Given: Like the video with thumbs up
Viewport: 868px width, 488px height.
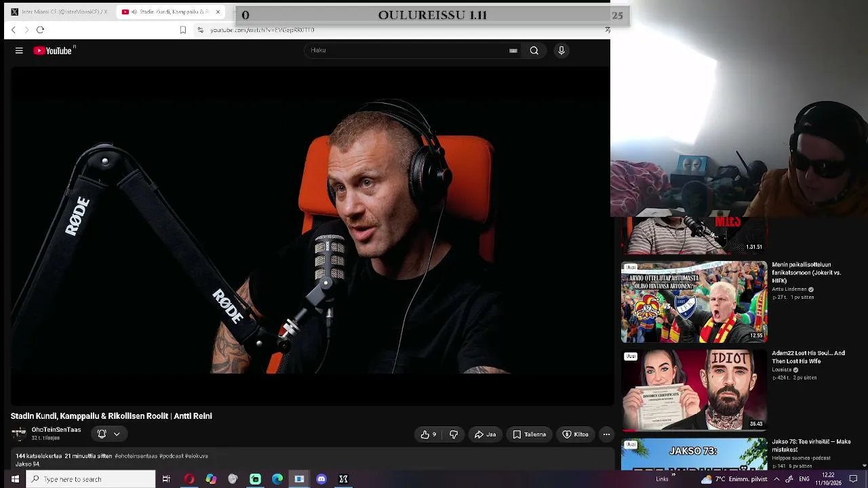Looking at the screenshot, I should pos(429,434).
